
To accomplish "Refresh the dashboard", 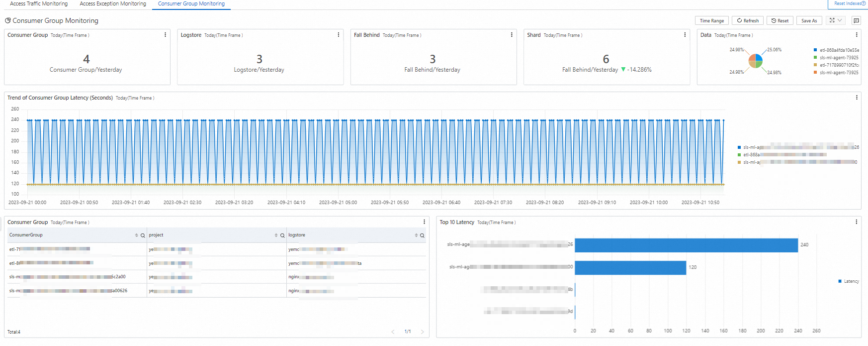I will [748, 20].
